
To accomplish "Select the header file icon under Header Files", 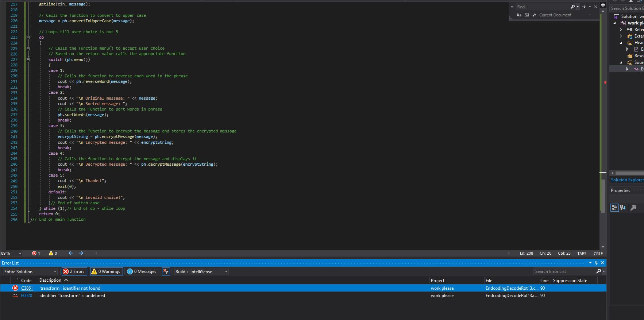I will pyautogui.click(x=636, y=49).
